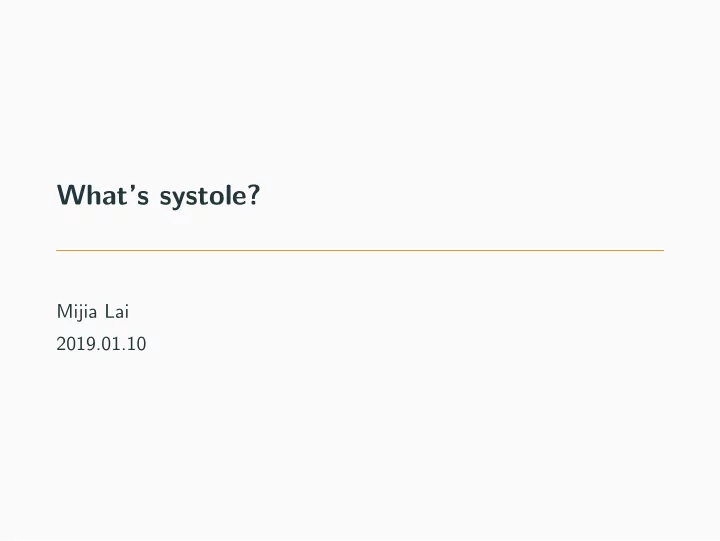Image resolution: width=720 pixels, height=541 pixels.
Task: Click the first period in the date
Action: tap(97, 349)
